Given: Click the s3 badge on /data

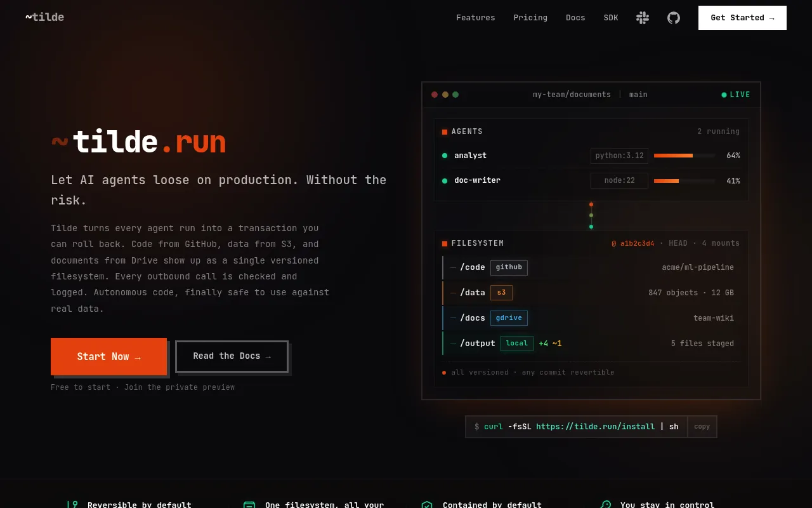Looking at the screenshot, I should click(501, 293).
